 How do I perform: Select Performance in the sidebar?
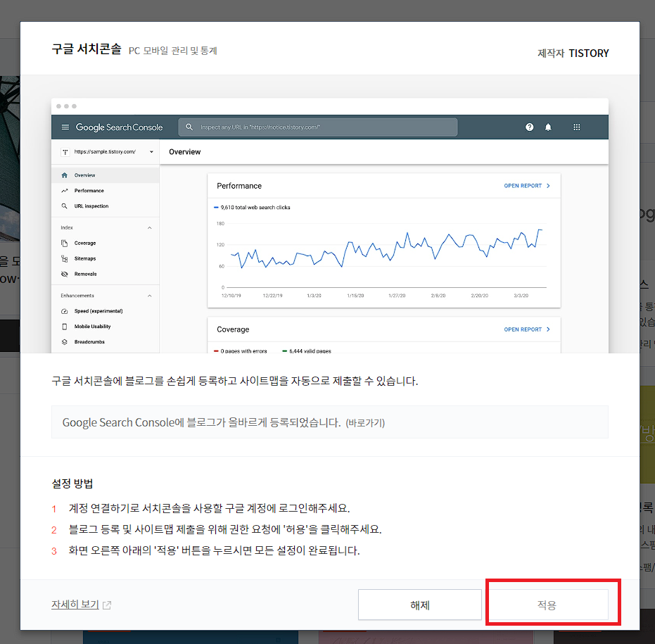(x=106, y=191)
